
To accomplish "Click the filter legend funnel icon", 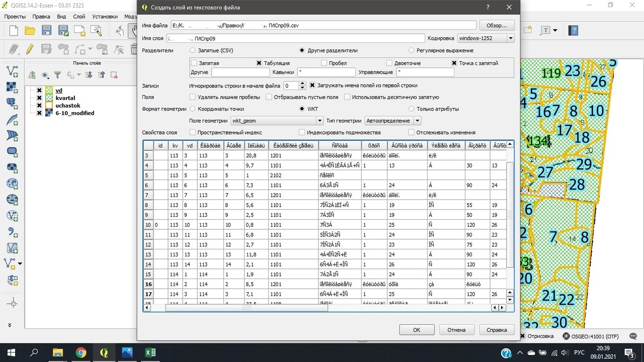I will [57, 75].
